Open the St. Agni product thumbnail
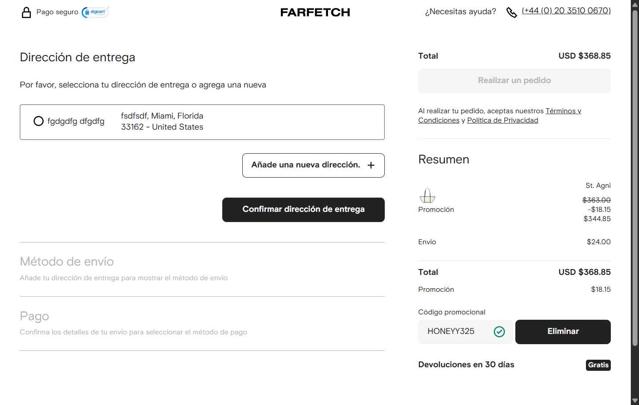Screen dimensions: 639x405 (428, 196)
